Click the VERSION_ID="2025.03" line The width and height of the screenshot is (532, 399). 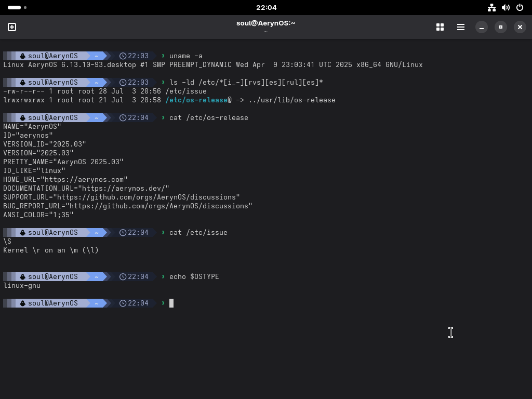[45, 144]
